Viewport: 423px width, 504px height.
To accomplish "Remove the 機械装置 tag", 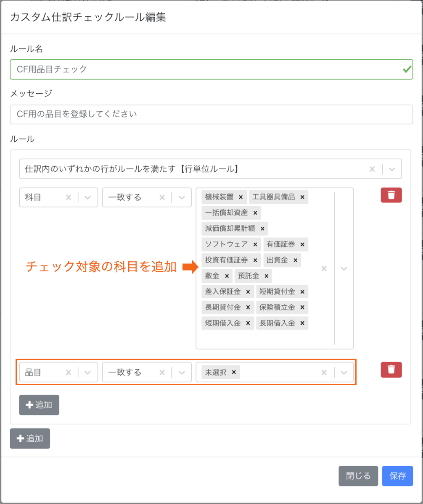I will tap(241, 197).
